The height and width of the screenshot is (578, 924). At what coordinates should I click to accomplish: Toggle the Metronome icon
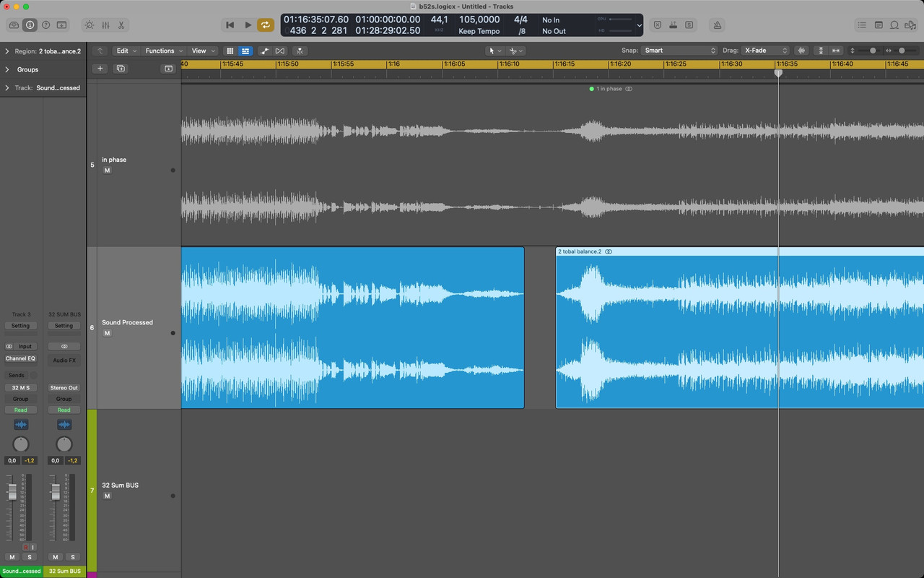717,25
